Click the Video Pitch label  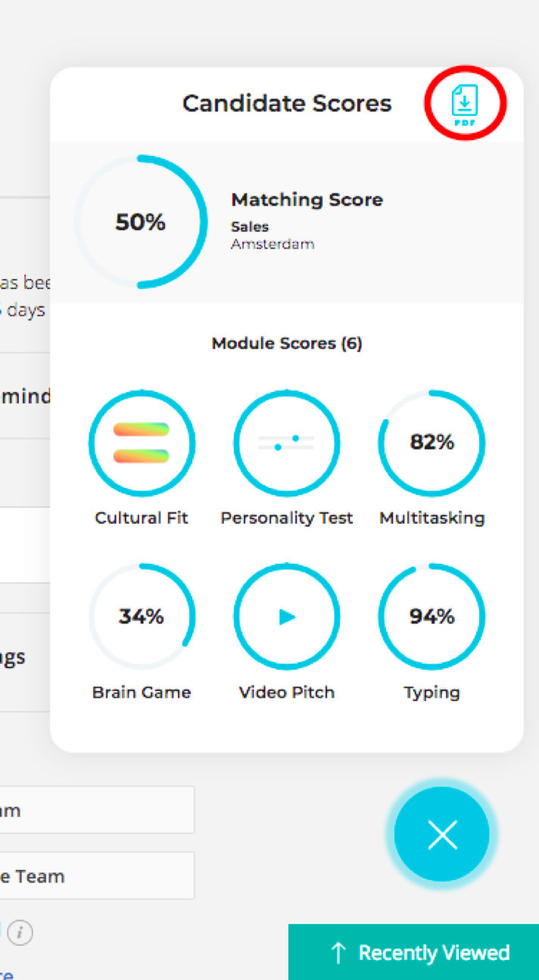(x=287, y=692)
